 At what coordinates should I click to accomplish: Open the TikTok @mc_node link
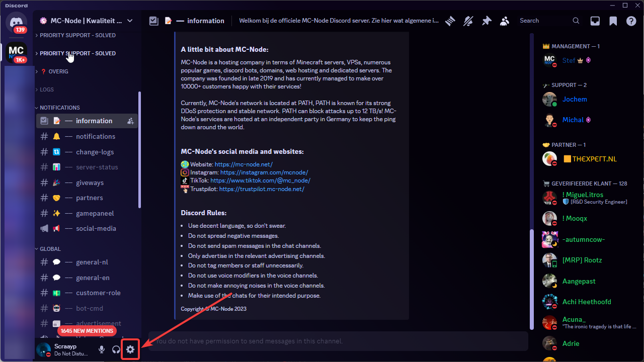coord(260,180)
